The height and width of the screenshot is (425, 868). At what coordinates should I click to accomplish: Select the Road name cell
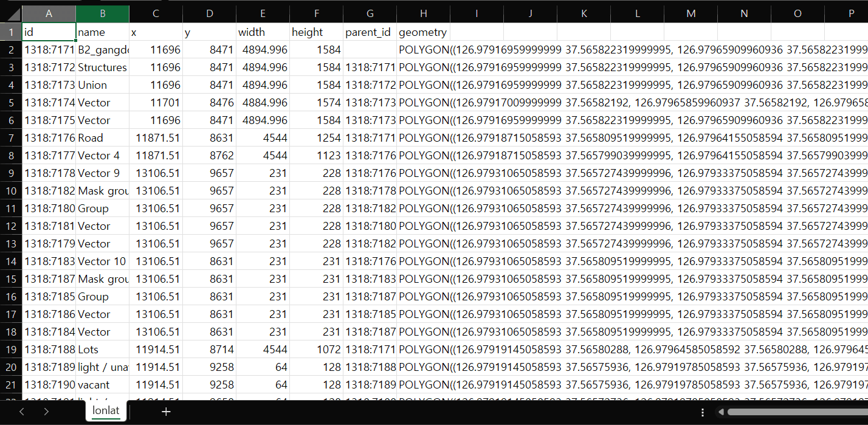tap(102, 138)
